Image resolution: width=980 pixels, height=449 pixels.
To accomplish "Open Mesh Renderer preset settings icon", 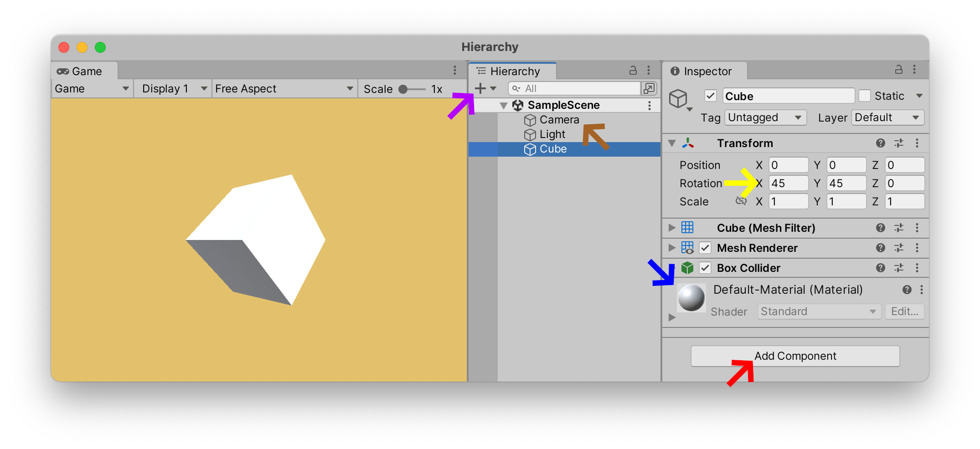I will coord(898,248).
